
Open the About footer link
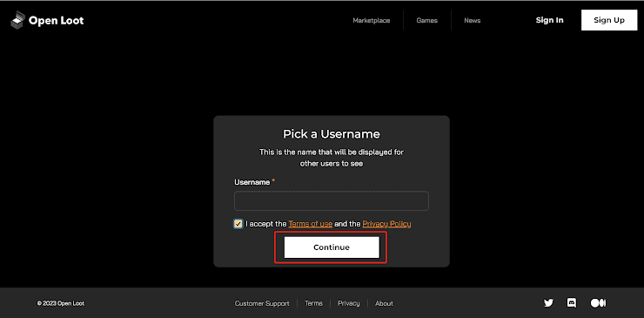pos(384,303)
